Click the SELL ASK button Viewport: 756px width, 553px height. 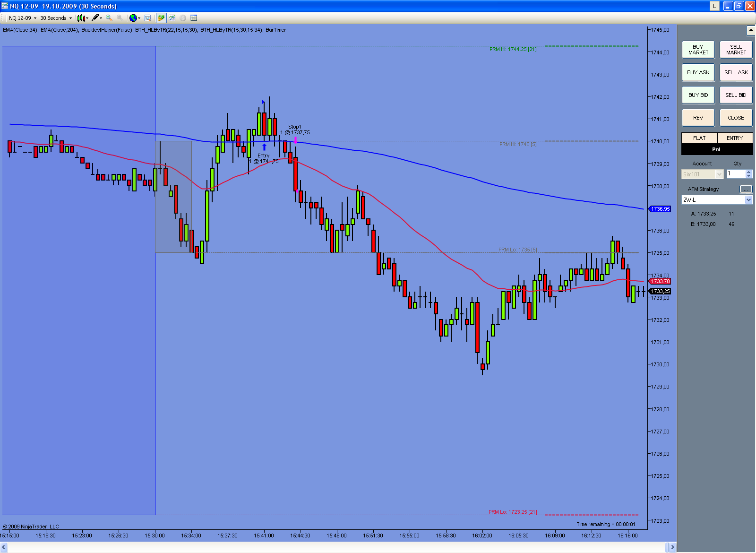[736, 72]
